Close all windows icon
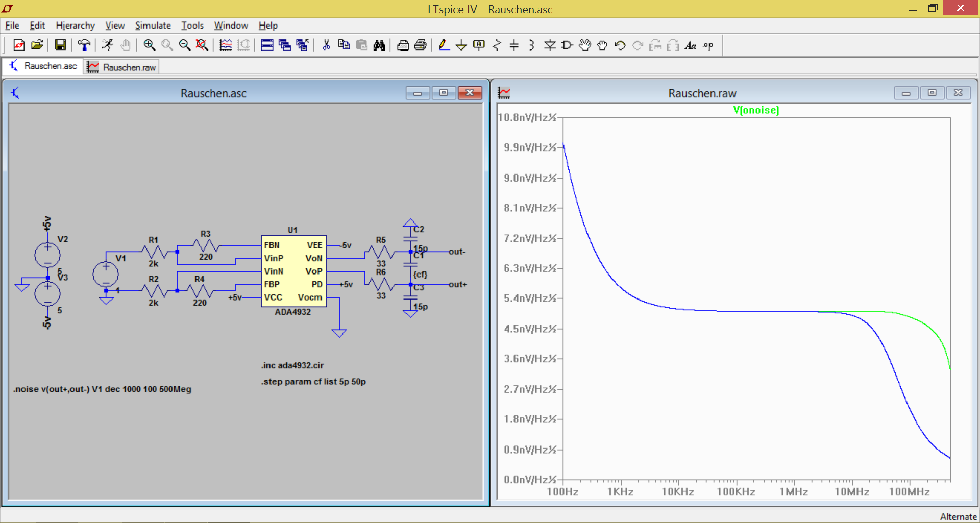The height and width of the screenshot is (523, 980). (303, 45)
